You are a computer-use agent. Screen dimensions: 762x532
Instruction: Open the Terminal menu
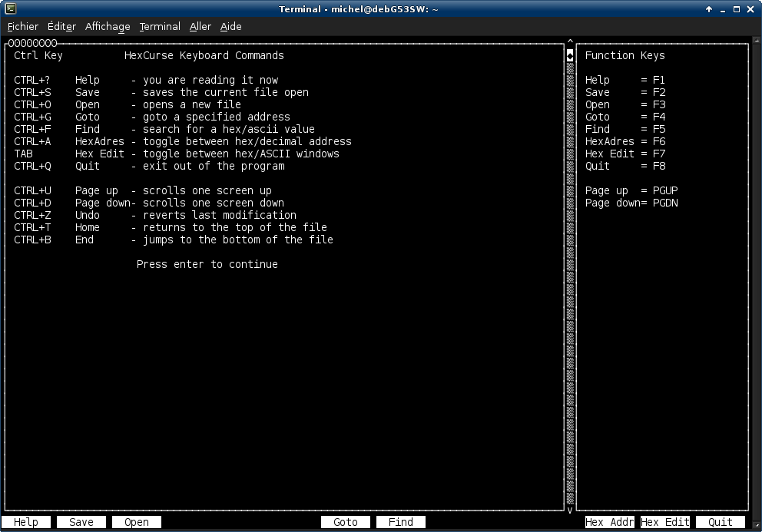(x=160, y=27)
